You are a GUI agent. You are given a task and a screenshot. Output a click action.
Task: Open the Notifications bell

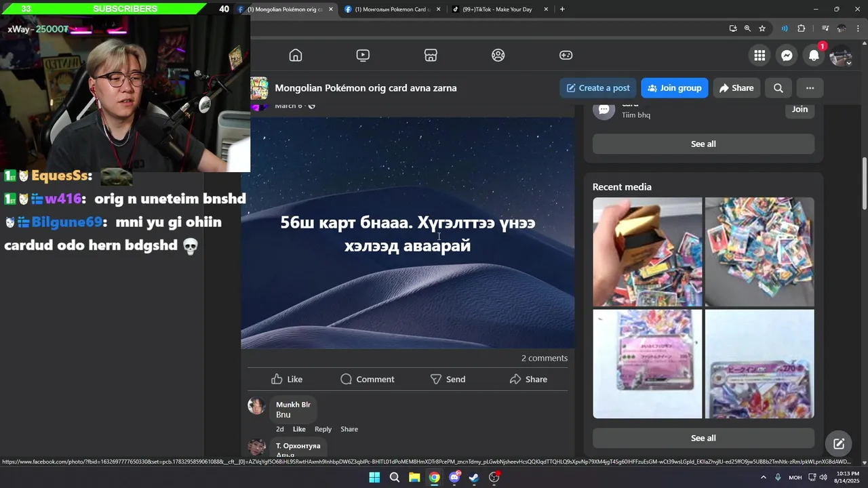814,56
